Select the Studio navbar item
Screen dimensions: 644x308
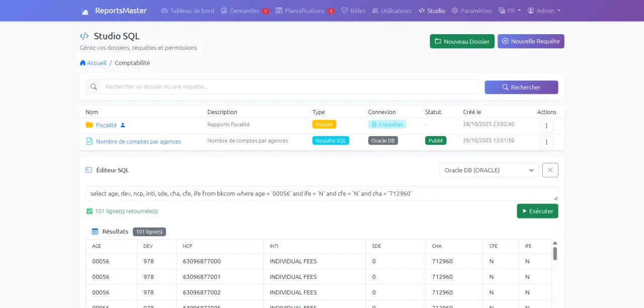point(432,11)
